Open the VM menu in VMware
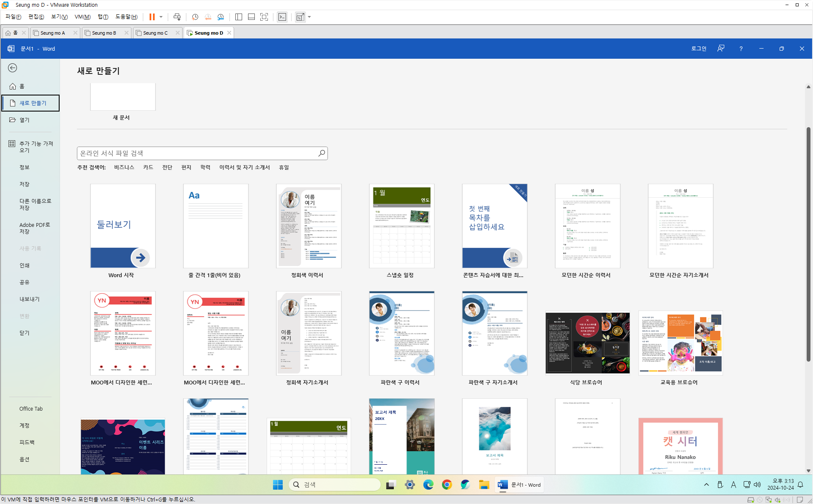The image size is (813, 504). [82, 17]
